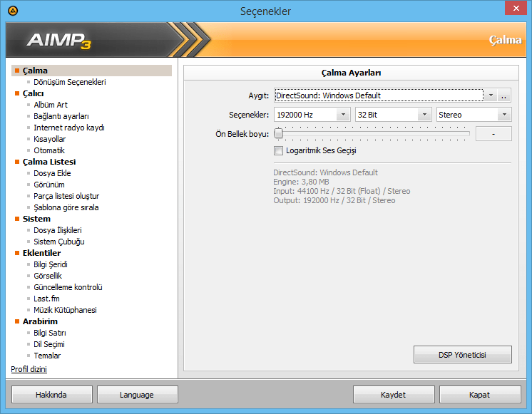
Task: Open the 32 Bit depth dropdown
Action: (424, 115)
